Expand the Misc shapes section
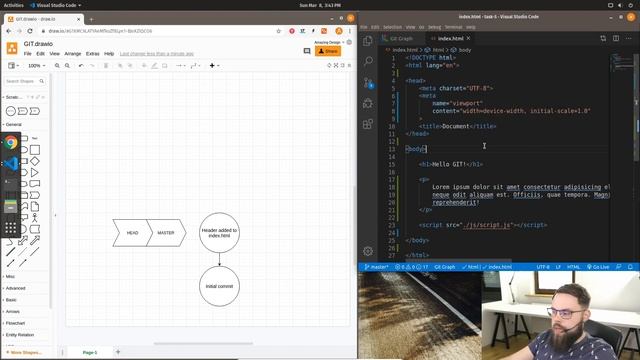This screenshot has height=360, width=640. (x=10, y=277)
